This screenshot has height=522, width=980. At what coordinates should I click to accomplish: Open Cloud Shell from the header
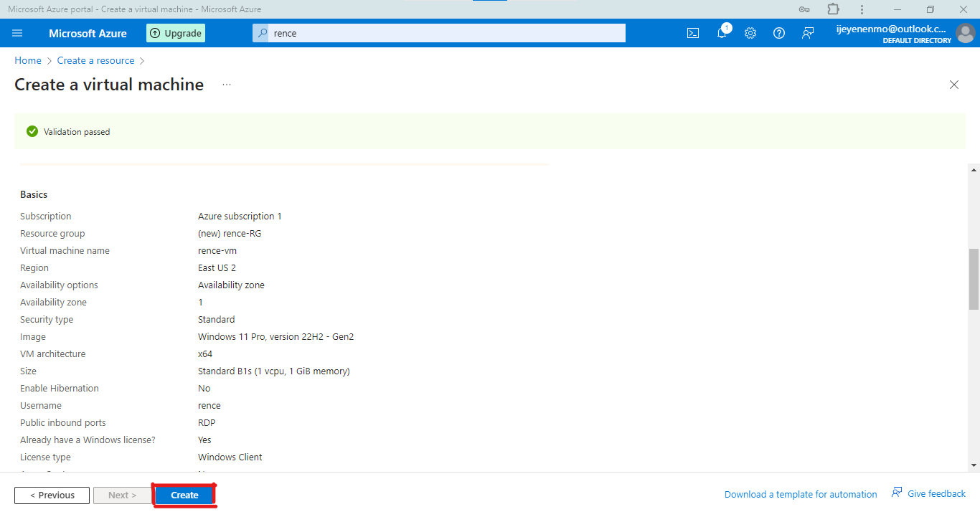[693, 33]
